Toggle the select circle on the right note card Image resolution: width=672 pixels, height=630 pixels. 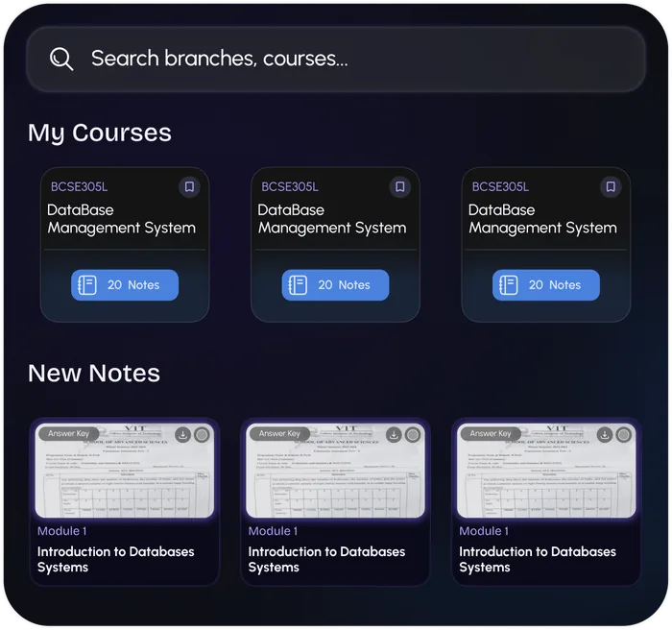(624, 435)
